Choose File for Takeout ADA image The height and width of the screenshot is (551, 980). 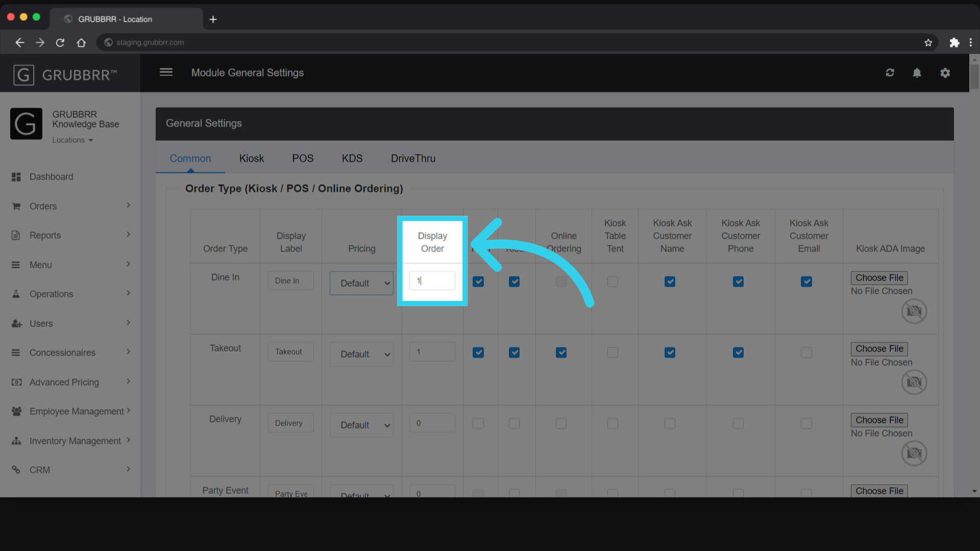[x=879, y=349]
